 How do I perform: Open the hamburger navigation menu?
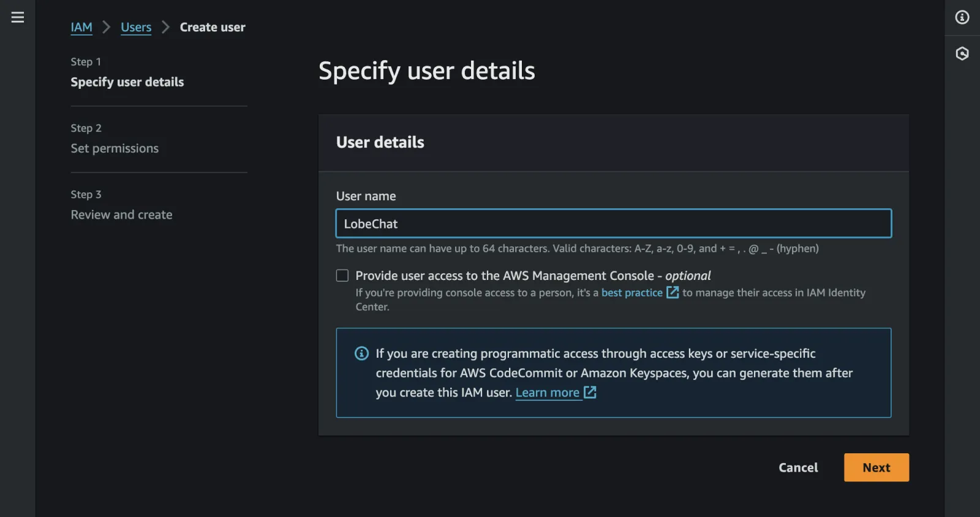[x=18, y=17]
